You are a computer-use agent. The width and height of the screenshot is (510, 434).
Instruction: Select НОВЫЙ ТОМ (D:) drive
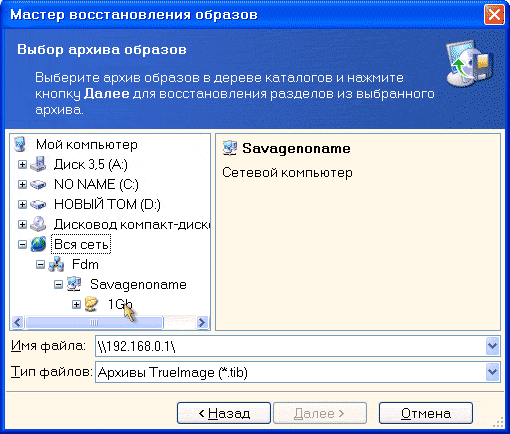click(107, 204)
